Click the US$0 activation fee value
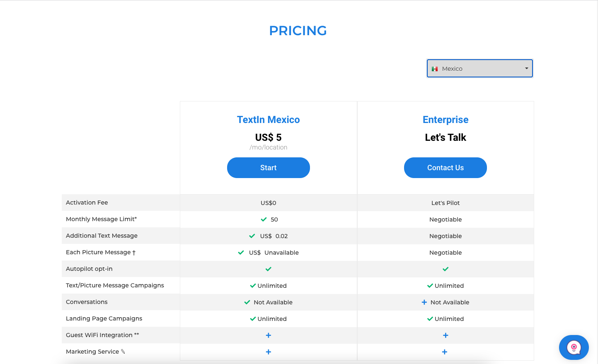Screen dimensions: 598x364 [x=269, y=203]
